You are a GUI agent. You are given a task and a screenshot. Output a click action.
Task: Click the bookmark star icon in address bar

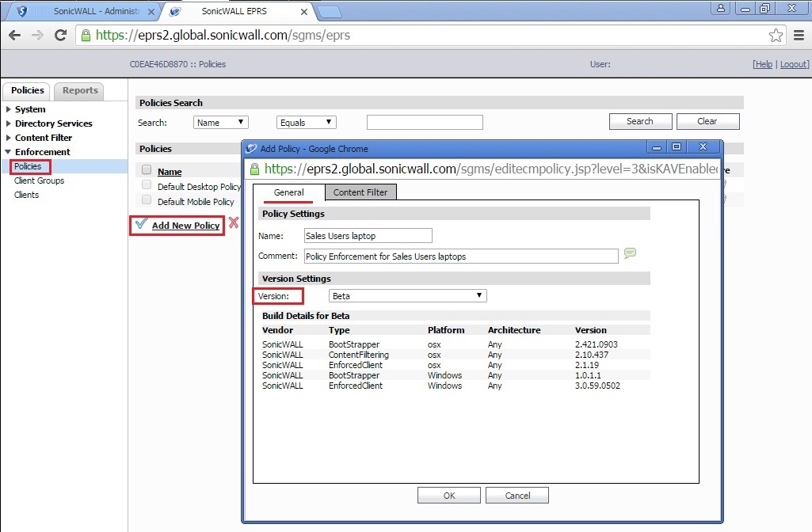pos(776,36)
